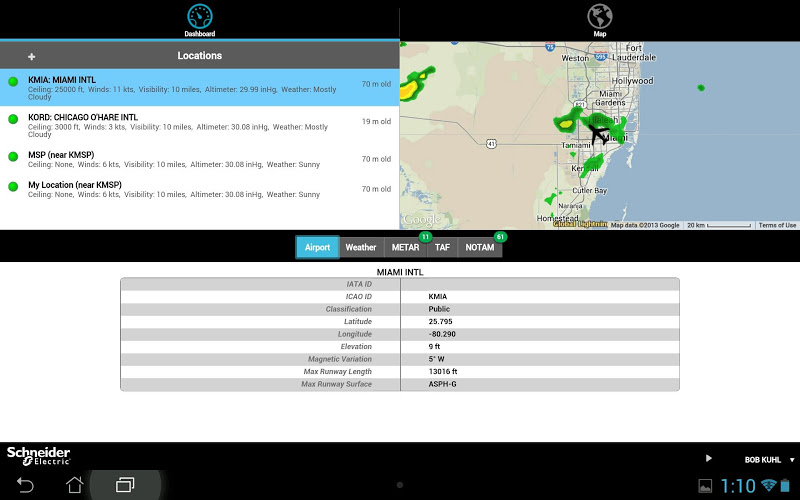Go to the Android home icon
The image size is (800, 500).
74,485
